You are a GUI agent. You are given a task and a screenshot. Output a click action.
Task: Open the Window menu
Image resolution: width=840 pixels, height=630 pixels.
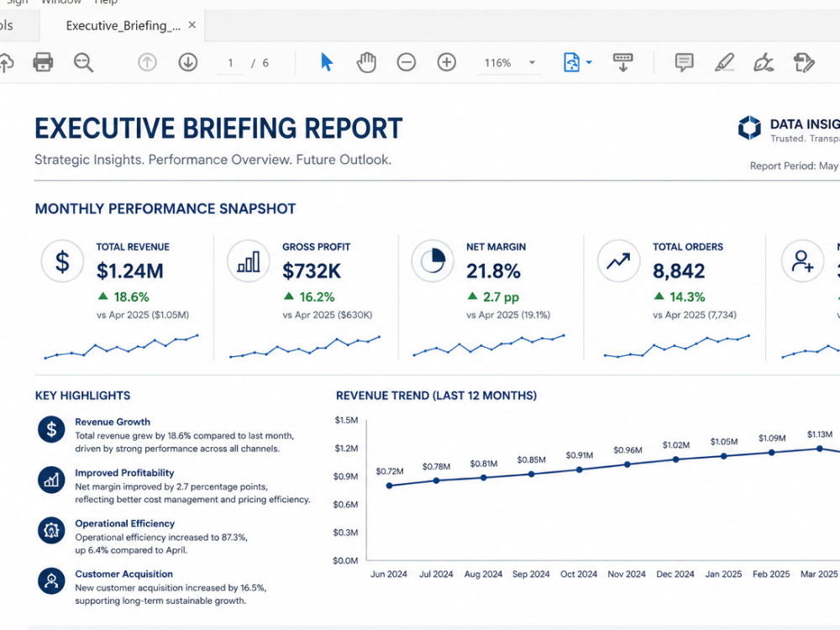click(61, 3)
